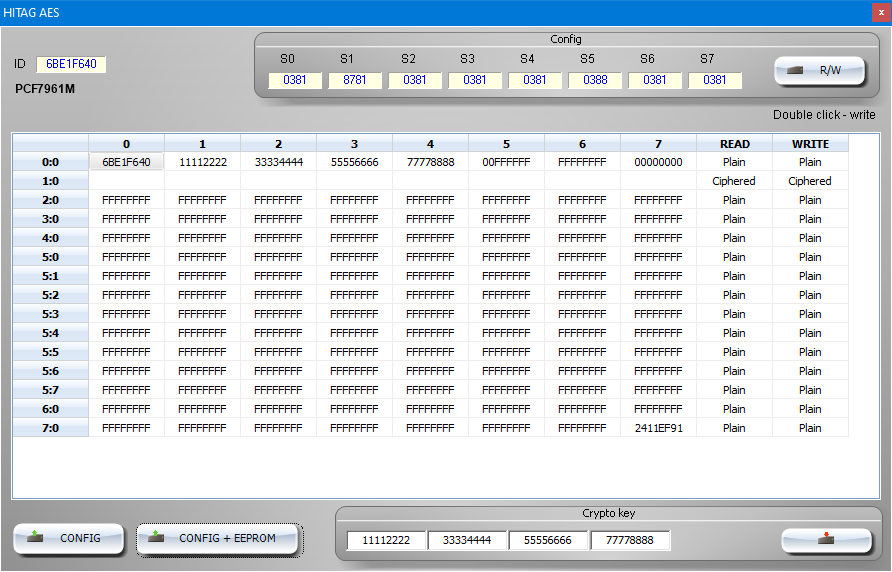Click column 7 cell in row 5:6
This screenshot has height=572, width=892.
658,371
